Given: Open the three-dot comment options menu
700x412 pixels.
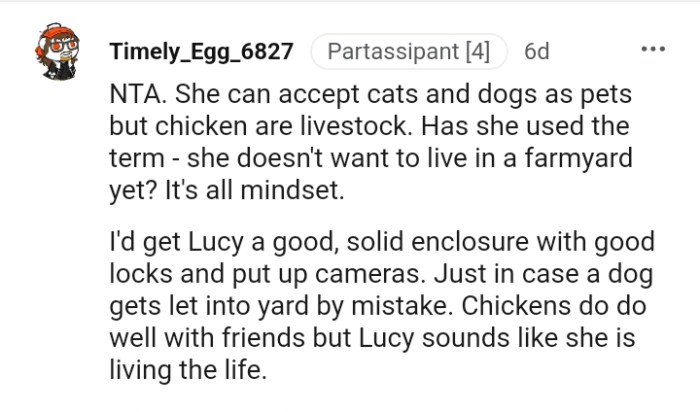Looking at the screenshot, I should [x=653, y=49].
